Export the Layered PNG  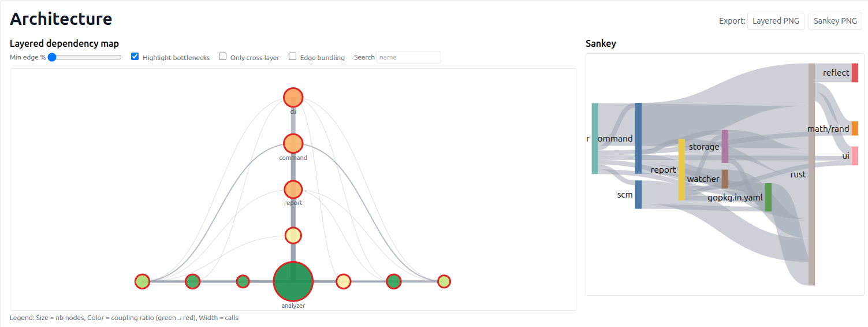coord(776,21)
